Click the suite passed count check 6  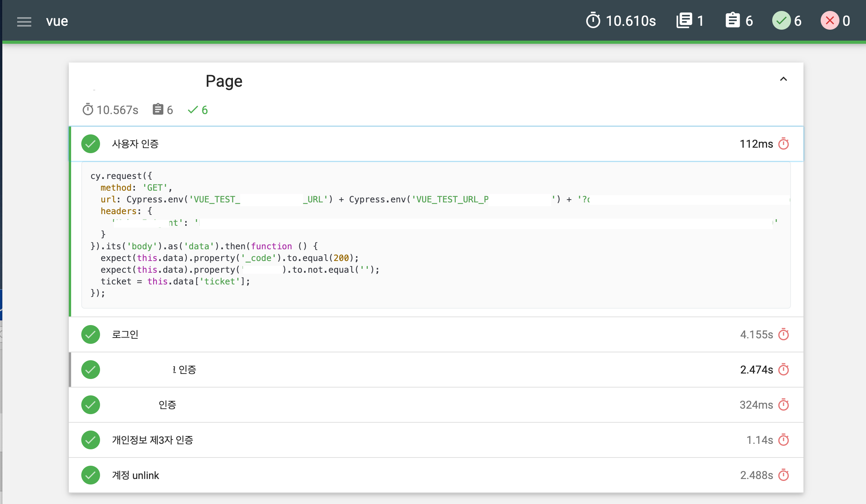[198, 110]
